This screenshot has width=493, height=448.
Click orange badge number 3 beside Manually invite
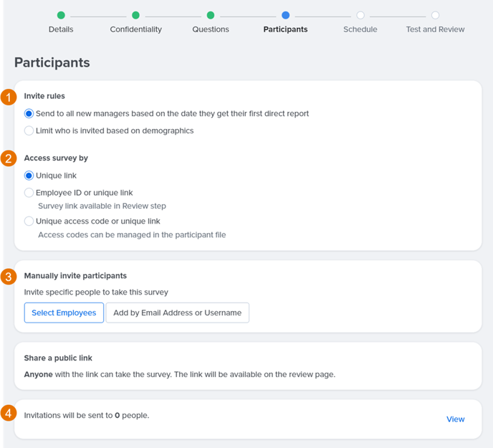pyautogui.click(x=9, y=277)
